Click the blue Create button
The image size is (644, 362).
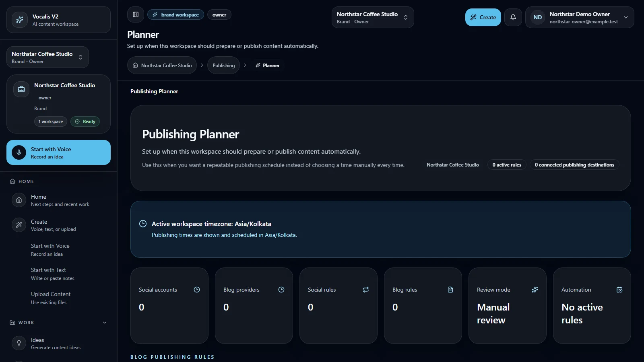click(x=483, y=17)
